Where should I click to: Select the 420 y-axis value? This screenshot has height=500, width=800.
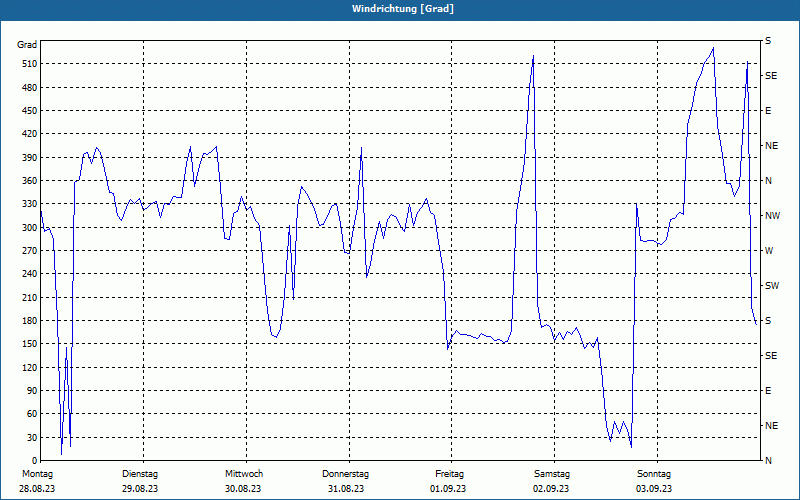tap(30, 134)
